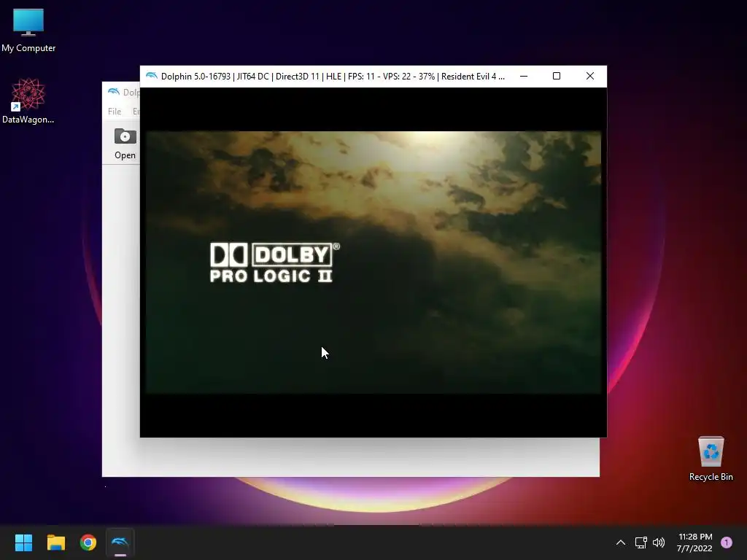Open the My Computer desktop icon
Image resolution: width=747 pixels, height=560 pixels.
click(x=28, y=30)
